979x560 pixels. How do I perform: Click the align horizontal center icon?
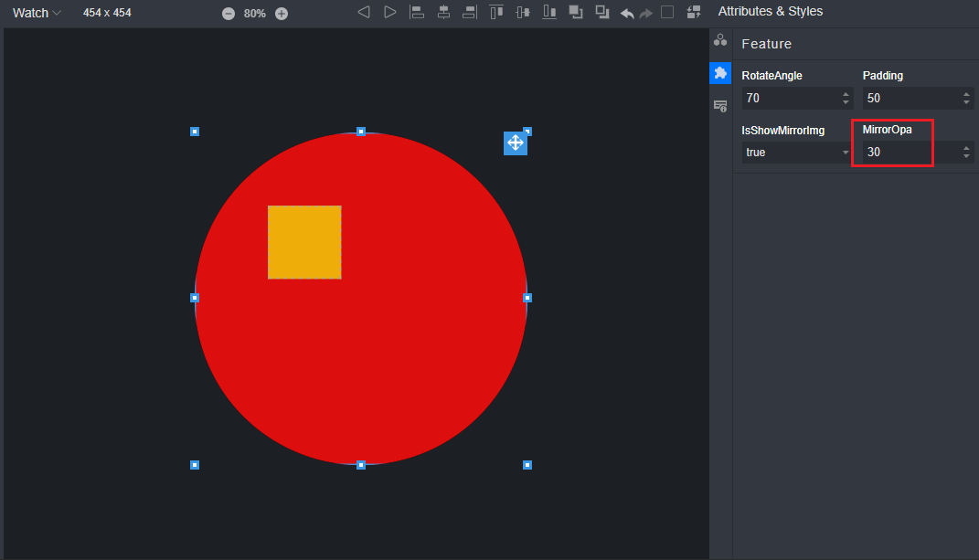click(443, 12)
